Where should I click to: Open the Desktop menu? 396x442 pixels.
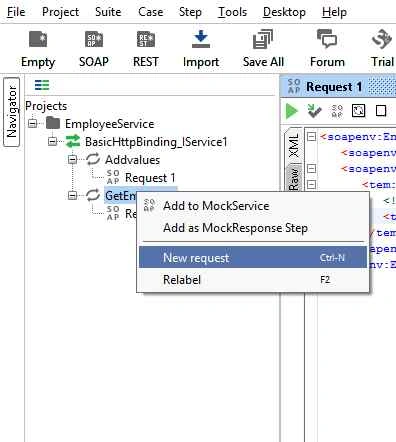[x=284, y=12]
